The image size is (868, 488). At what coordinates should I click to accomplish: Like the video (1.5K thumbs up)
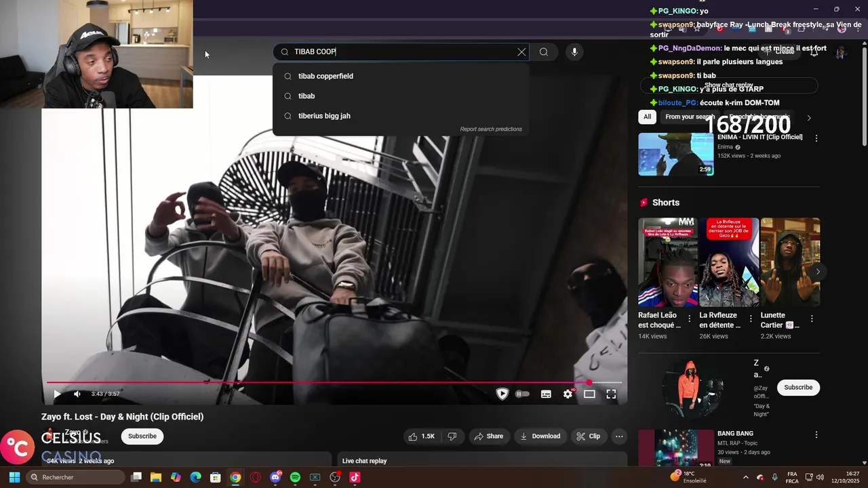click(x=421, y=436)
